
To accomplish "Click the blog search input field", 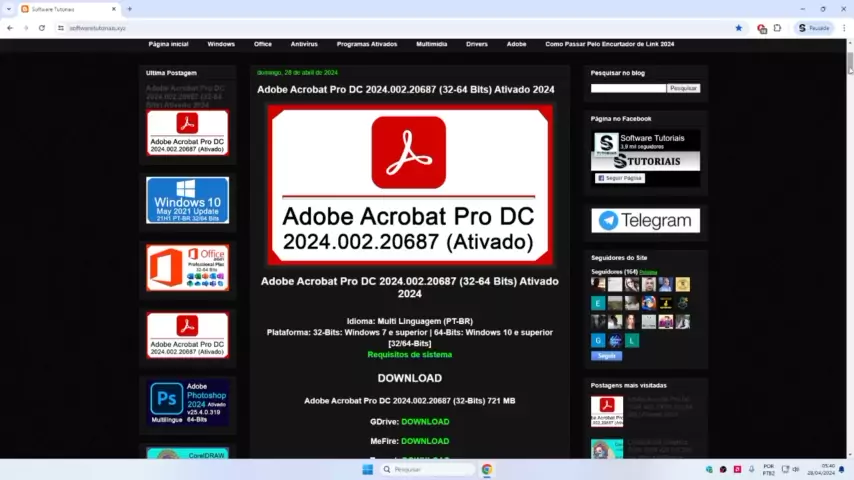I will 628,88.
